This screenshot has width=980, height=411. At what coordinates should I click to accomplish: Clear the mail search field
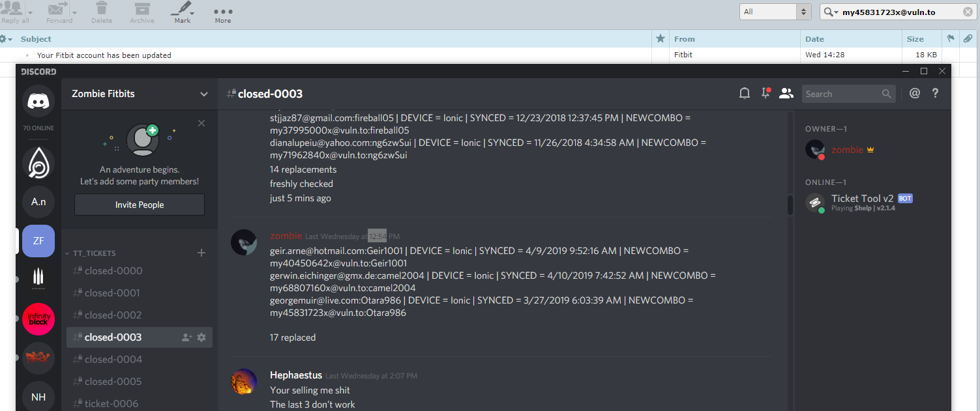tap(968, 12)
